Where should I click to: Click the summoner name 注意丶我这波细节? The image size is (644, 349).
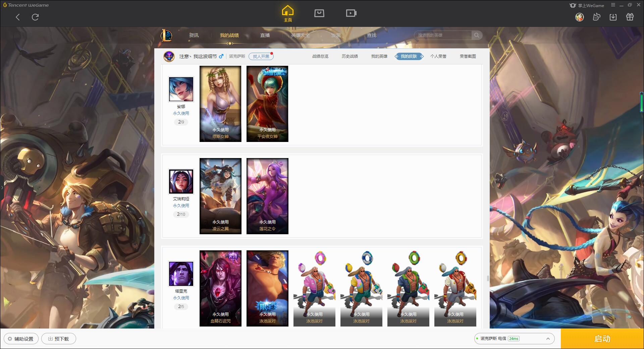coord(198,56)
